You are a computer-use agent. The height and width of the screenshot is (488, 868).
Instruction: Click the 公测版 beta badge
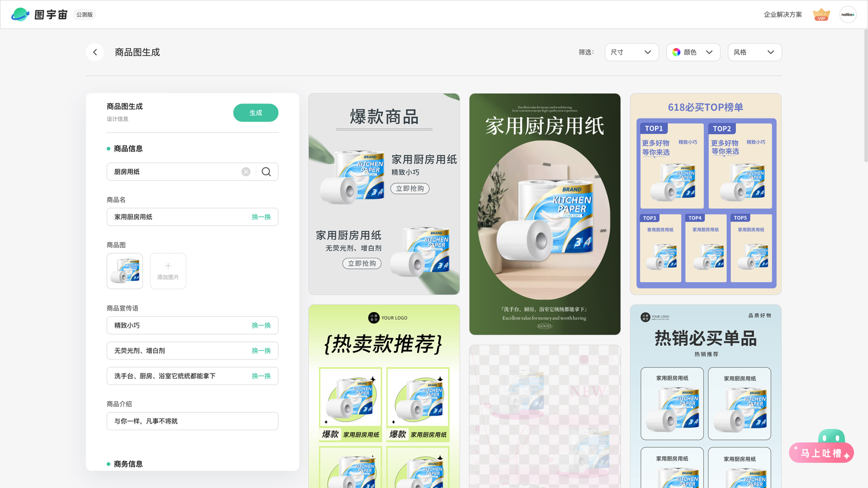pos(84,14)
